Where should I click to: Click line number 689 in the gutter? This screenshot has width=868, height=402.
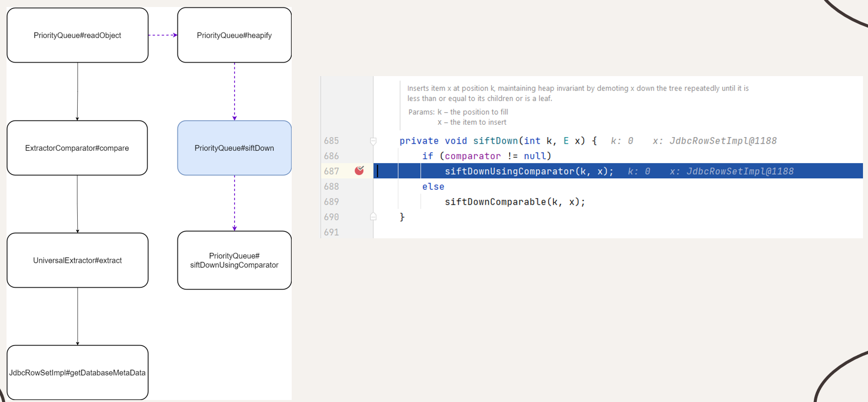(x=331, y=202)
